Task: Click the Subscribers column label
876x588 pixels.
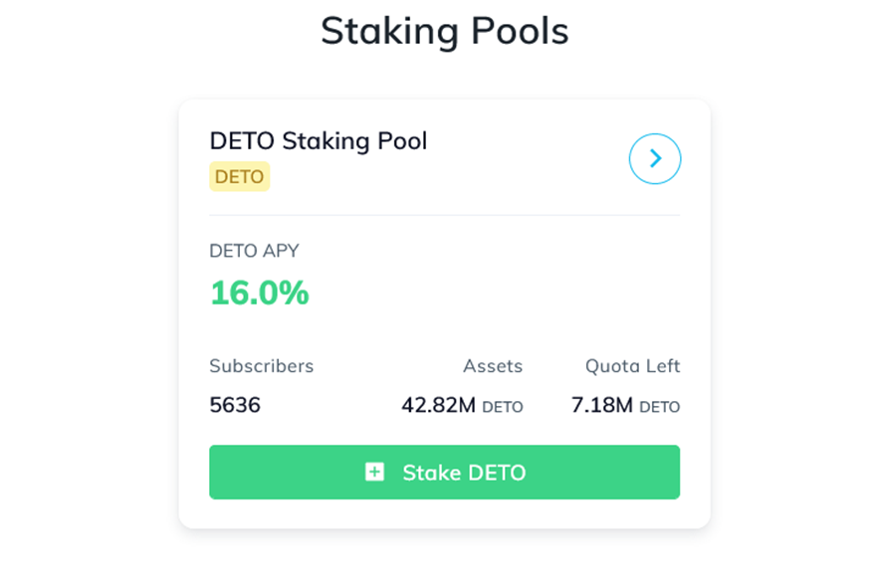Action: (261, 366)
